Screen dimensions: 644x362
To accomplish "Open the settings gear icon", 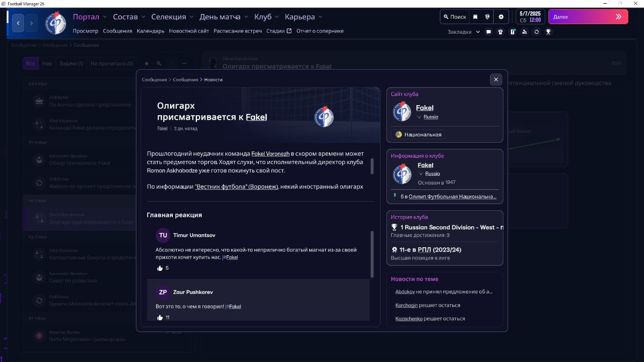I will tap(501, 17).
